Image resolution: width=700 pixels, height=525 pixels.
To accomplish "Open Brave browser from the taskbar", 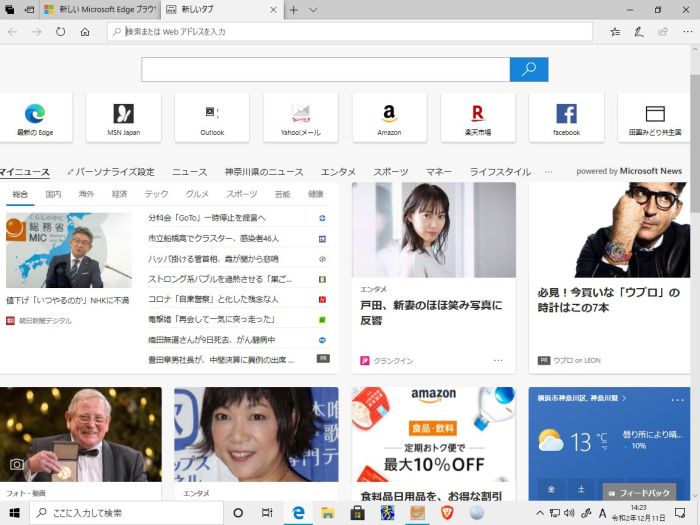I will click(x=447, y=513).
